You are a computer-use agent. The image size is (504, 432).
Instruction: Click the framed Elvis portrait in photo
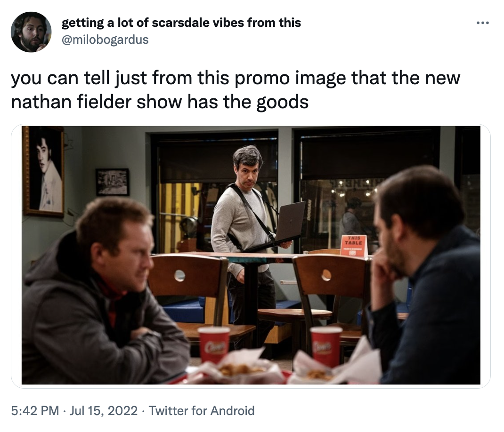pyautogui.click(x=43, y=171)
